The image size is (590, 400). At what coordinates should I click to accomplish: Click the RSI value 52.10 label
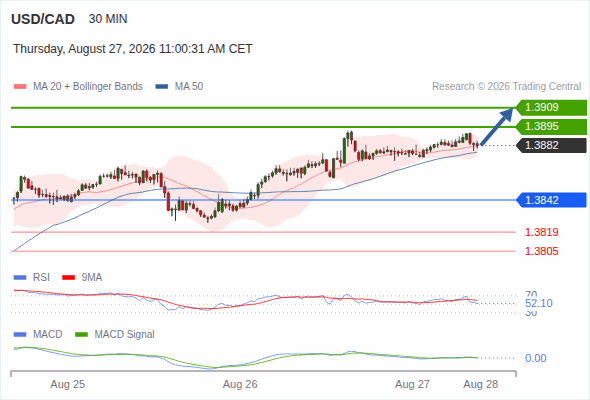click(x=539, y=303)
